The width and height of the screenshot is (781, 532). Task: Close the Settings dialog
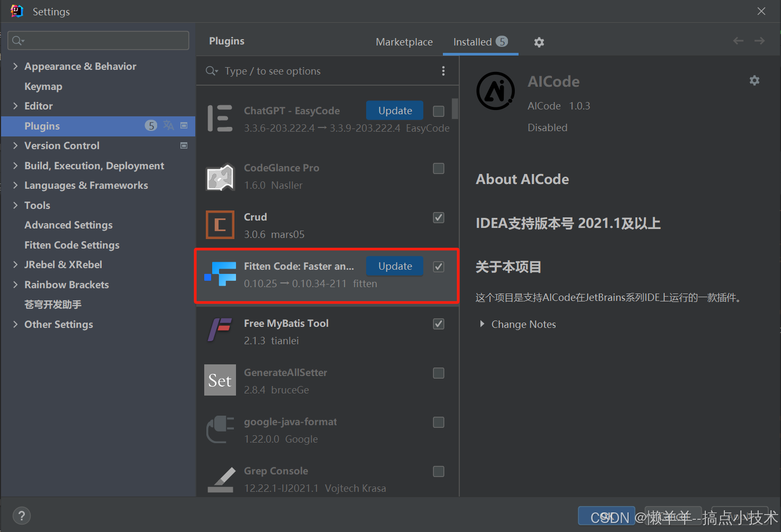[x=761, y=11]
